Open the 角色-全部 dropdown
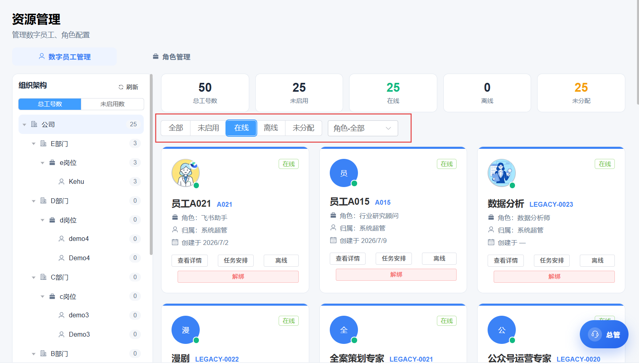Image resolution: width=639 pixels, height=364 pixels. [x=363, y=128]
